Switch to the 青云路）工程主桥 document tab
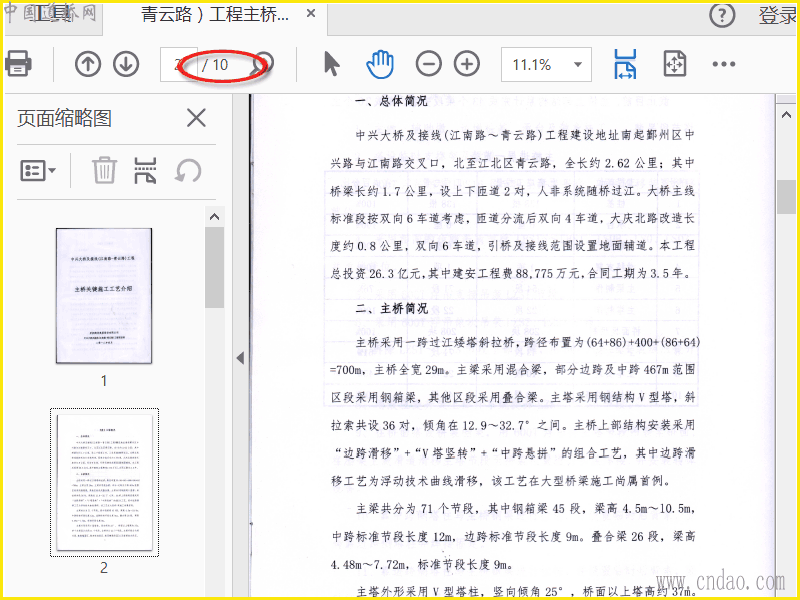Screen dimensions: 800x600 click(x=214, y=14)
